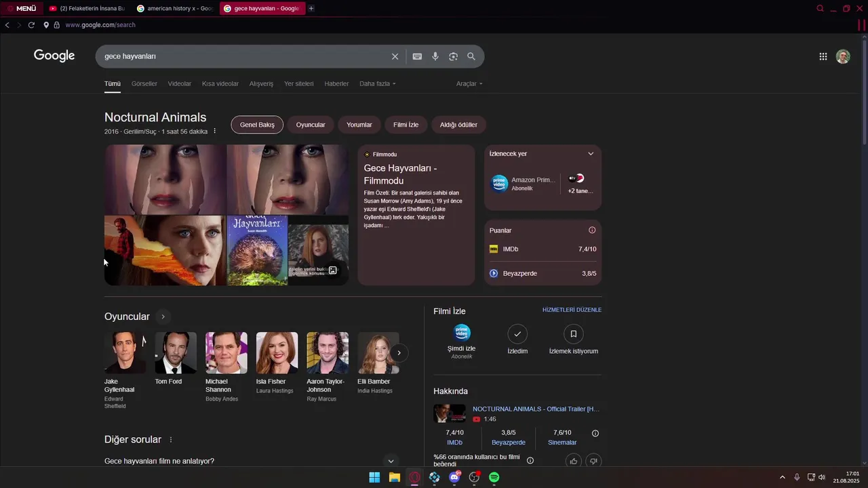Open Jake Gyllenhaal cast photo
This screenshot has width=868, height=488.
pyautogui.click(x=125, y=352)
